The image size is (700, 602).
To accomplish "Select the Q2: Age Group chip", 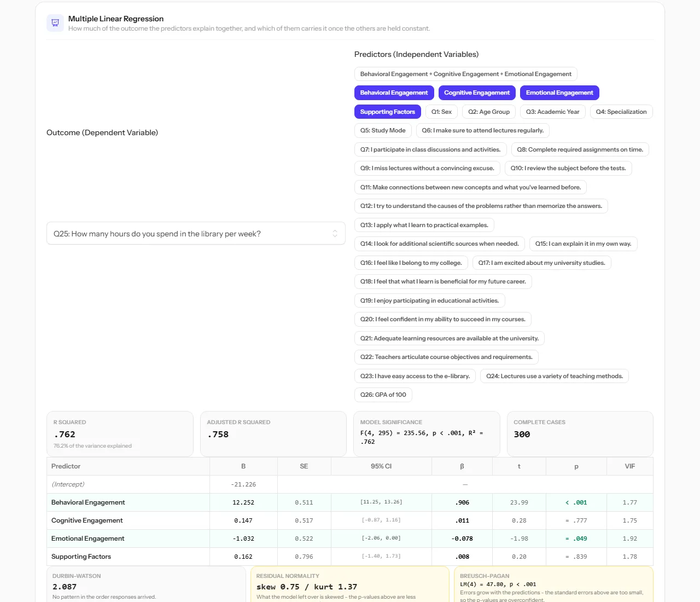I will [489, 112].
